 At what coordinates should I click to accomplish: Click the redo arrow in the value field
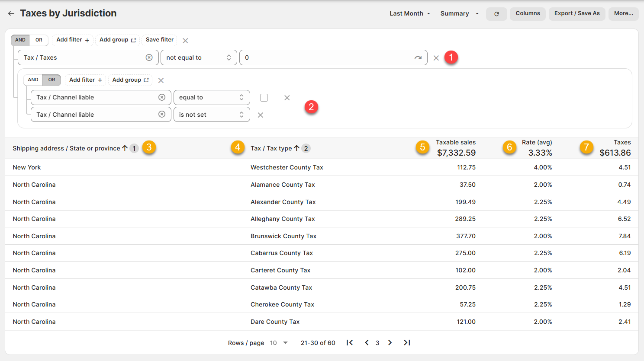[418, 58]
